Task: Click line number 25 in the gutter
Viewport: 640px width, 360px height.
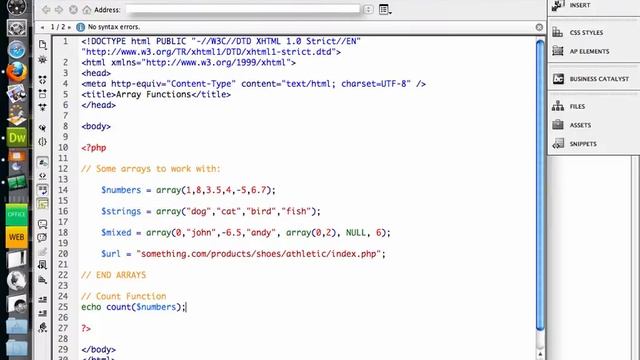Action: point(63,307)
